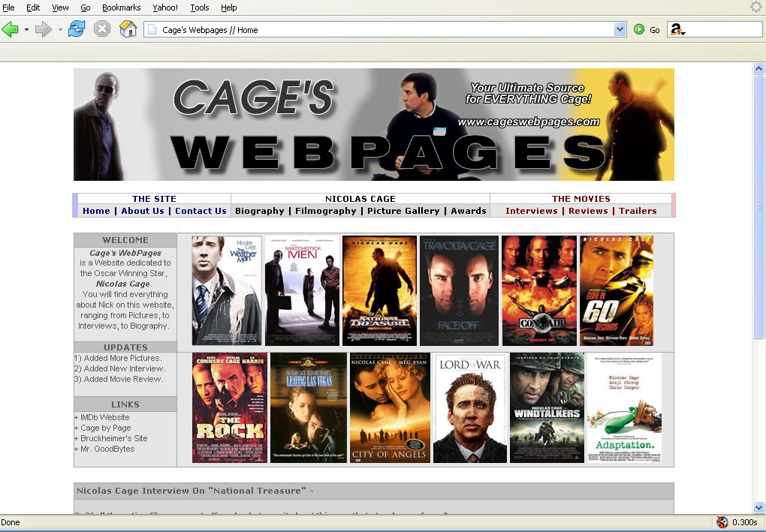Open the Yahoo! menu
This screenshot has width=766, height=532.
165,8
